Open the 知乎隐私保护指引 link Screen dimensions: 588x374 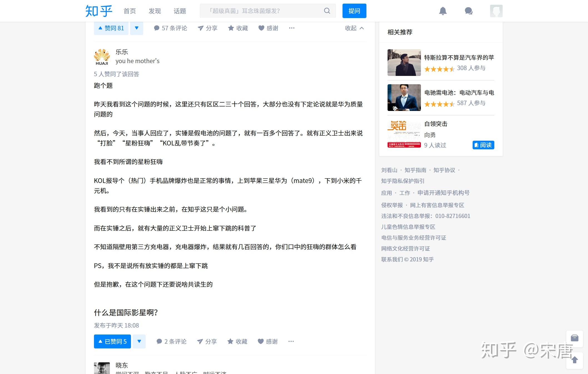click(402, 181)
